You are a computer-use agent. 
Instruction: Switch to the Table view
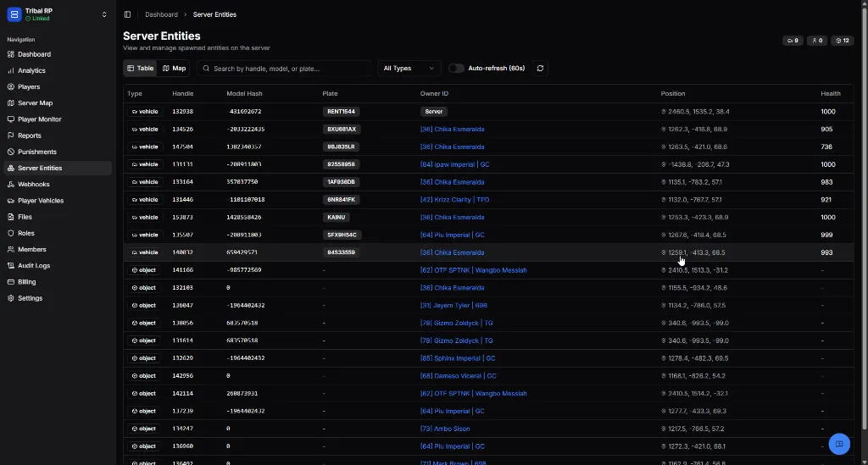click(140, 68)
